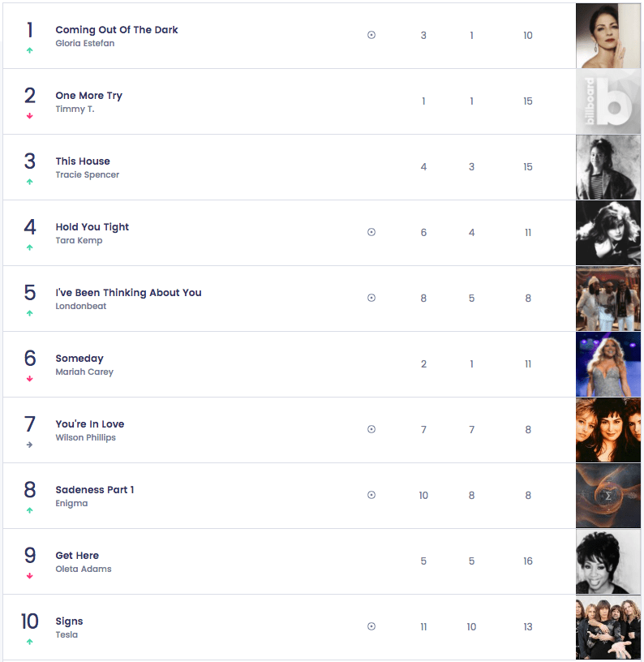644x662 pixels.
Task: Open artist name Londonbeat
Action: click(x=81, y=306)
